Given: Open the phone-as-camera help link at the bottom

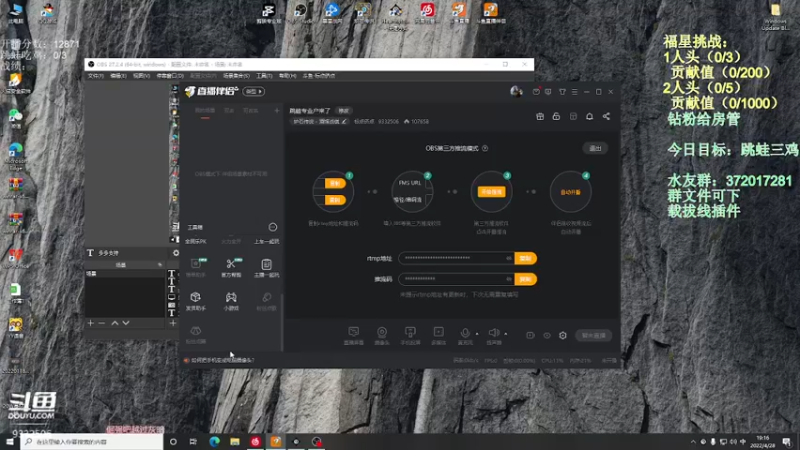Looking at the screenshot, I should (222, 360).
